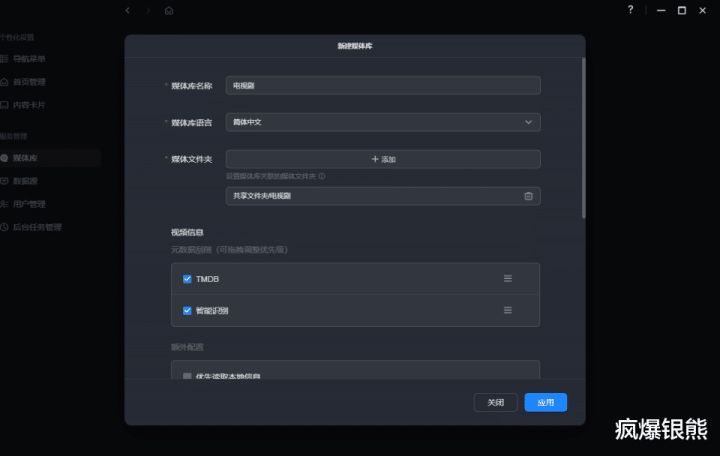This screenshot has height=456, width=720.
Task: Click the dialog vertical scrollbar
Action: 584,138
